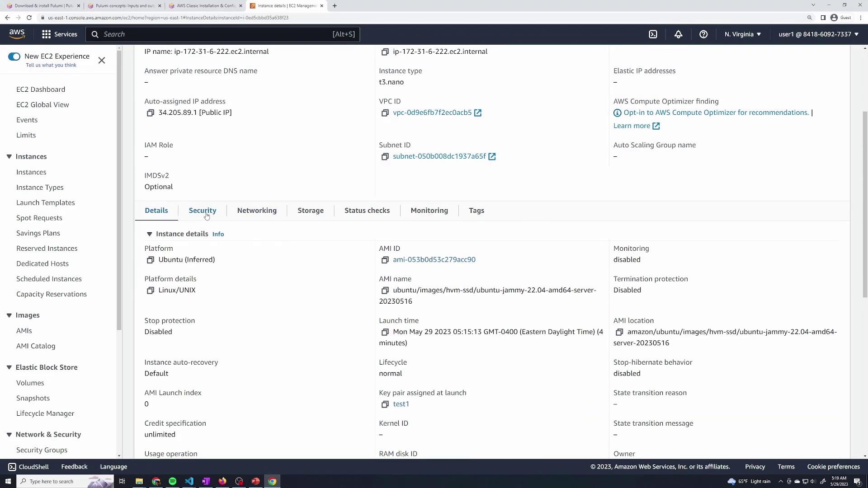Copy the subnet ID value
This screenshot has height=488, width=868.
[x=385, y=157]
